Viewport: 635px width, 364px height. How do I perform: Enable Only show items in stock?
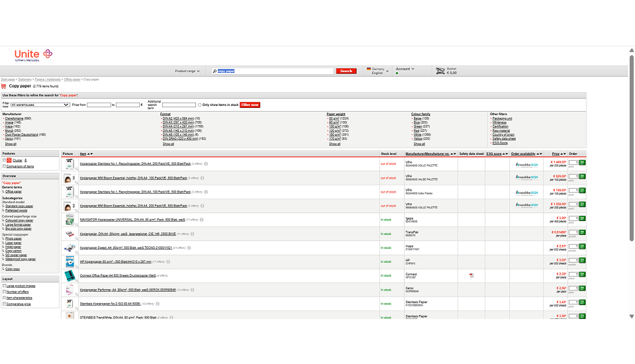[x=200, y=105]
